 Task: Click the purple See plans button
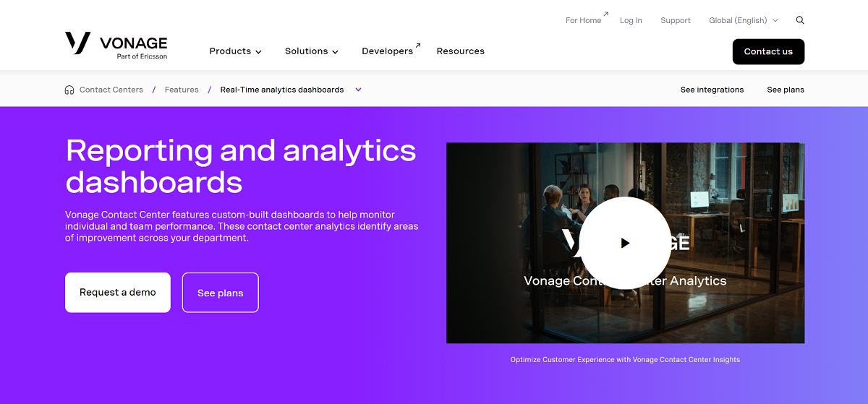click(x=221, y=293)
